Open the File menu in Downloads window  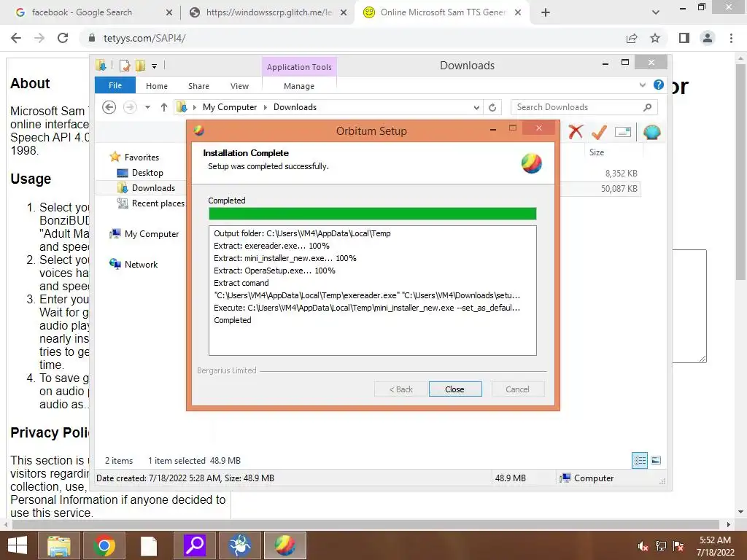pyautogui.click(x=115, y=85)
